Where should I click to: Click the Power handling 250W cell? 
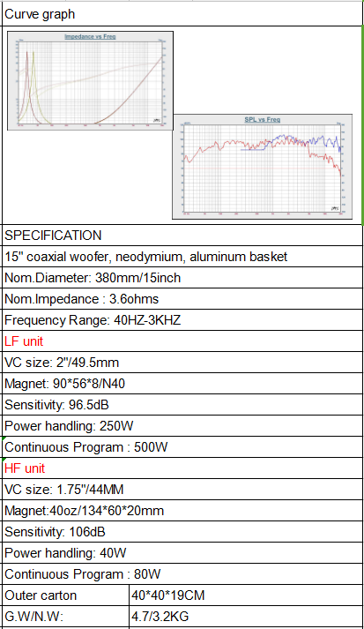click(182, 426)
